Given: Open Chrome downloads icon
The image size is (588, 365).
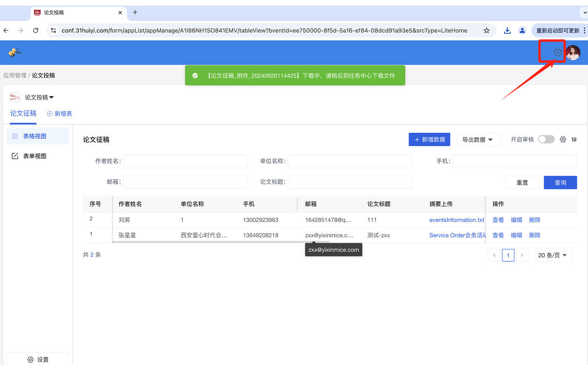Looking at the screenshot, I should (507, 30).
